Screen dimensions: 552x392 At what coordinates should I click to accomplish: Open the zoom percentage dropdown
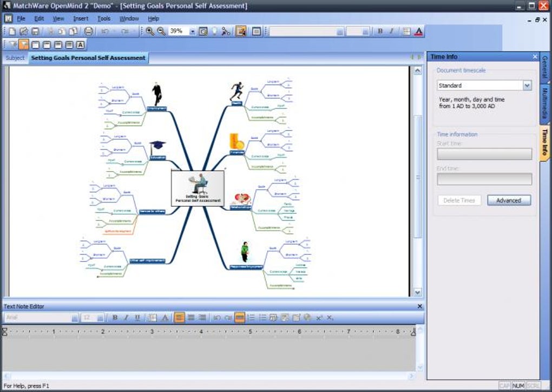click(193, 31)
